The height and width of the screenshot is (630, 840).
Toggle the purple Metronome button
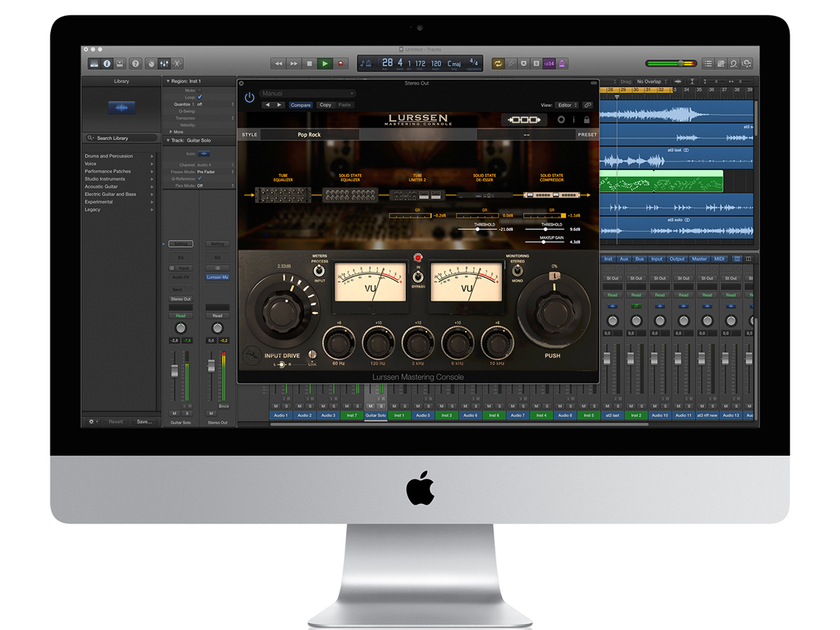[562, 63]
